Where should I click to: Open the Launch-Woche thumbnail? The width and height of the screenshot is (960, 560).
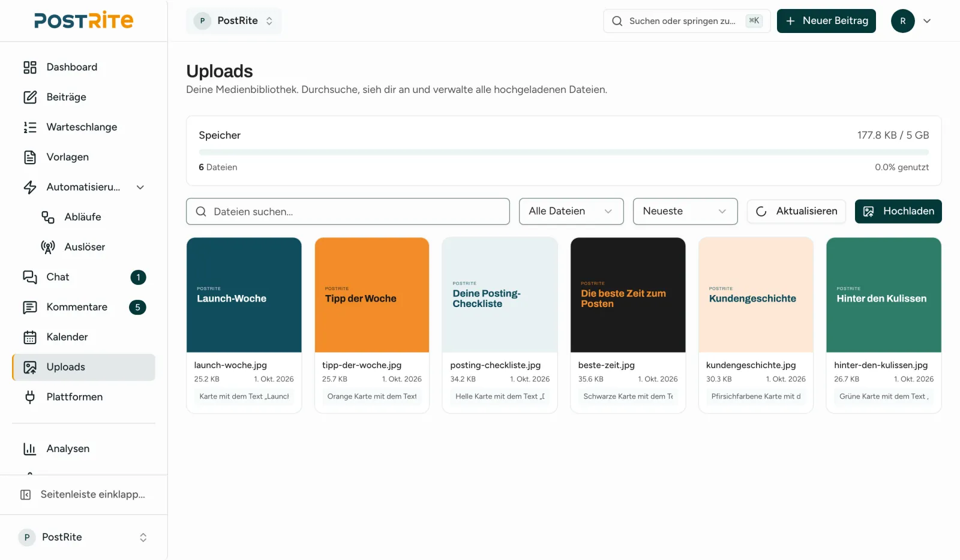point(244,295)
